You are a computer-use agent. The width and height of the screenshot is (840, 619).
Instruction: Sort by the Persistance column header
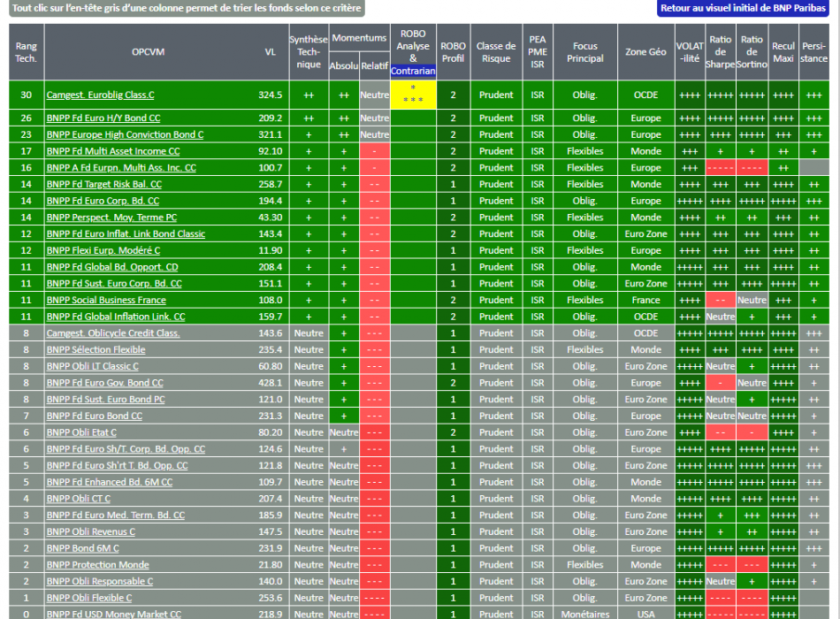click(x=813, y=52)
